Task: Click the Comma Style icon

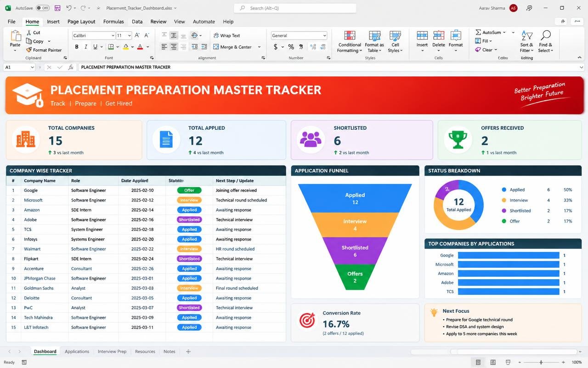Action: 301,47
